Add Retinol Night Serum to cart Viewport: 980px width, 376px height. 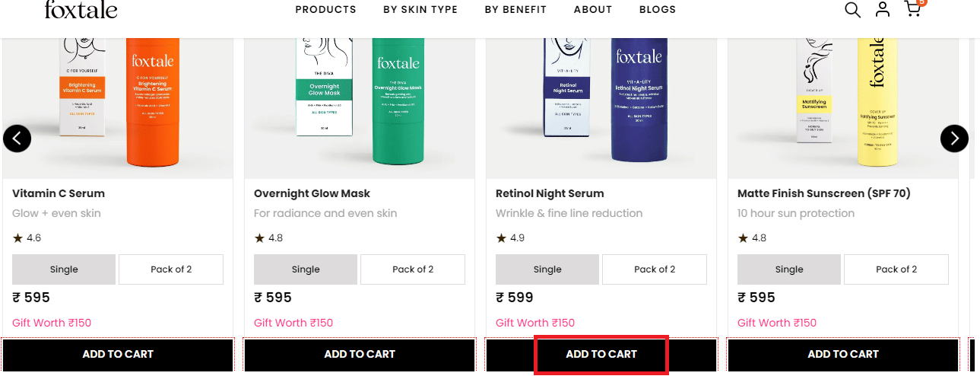(601, 354)
